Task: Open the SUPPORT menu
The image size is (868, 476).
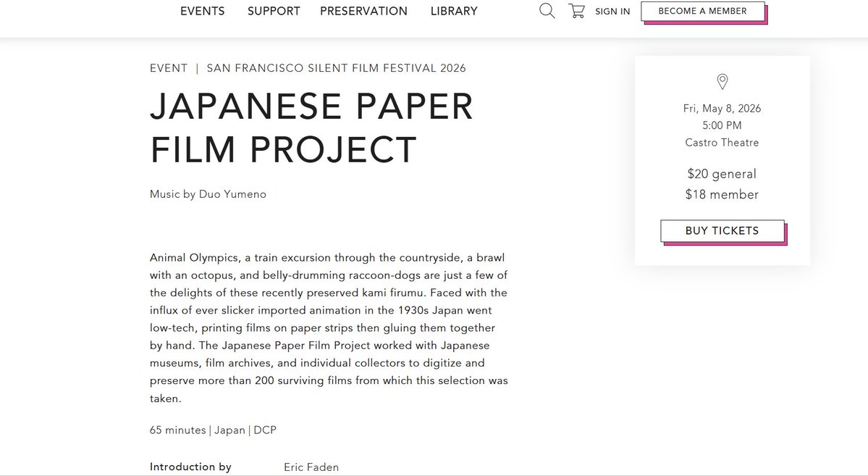Action: 273,11
